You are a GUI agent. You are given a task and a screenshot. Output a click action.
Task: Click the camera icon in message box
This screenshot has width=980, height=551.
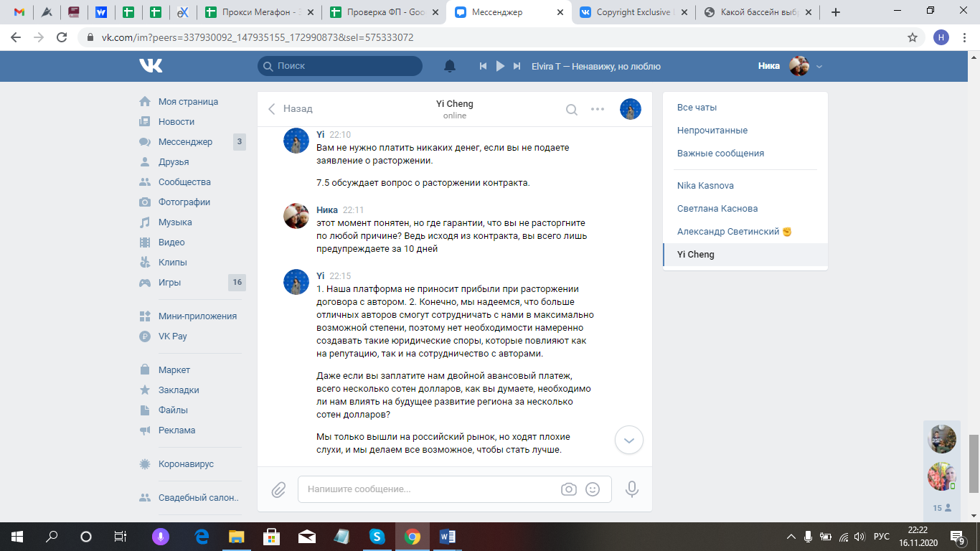pos(569,489)
